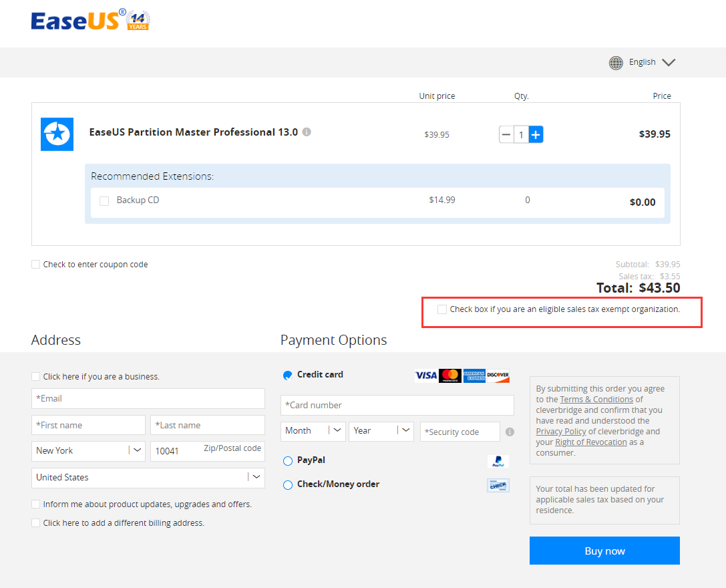Click the Partition Master product icon

click(x=57, y=134)
